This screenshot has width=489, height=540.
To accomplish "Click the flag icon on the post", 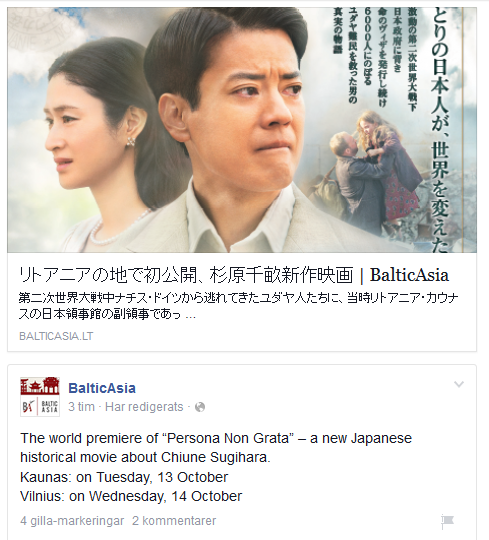I will 447,522.
